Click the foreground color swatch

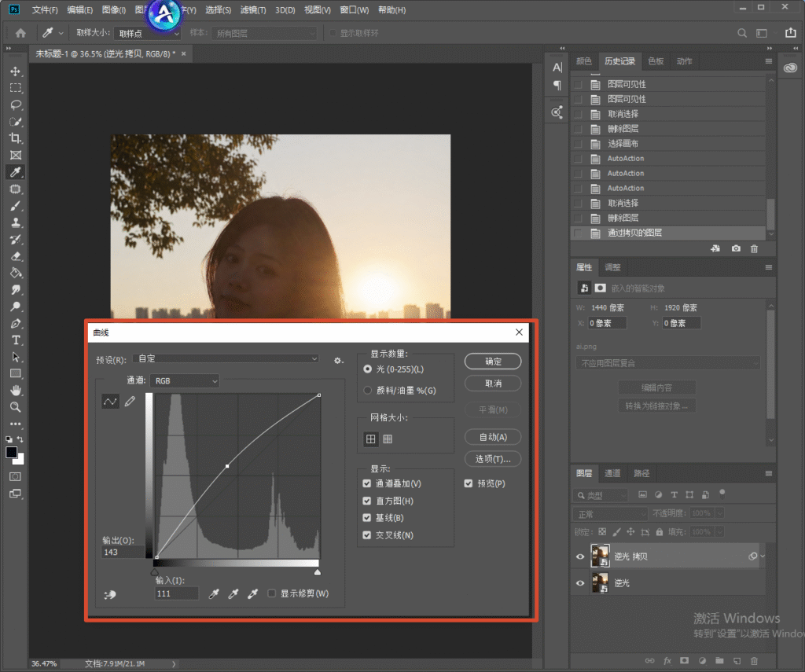pyautogui.click(x=11, y=452)
